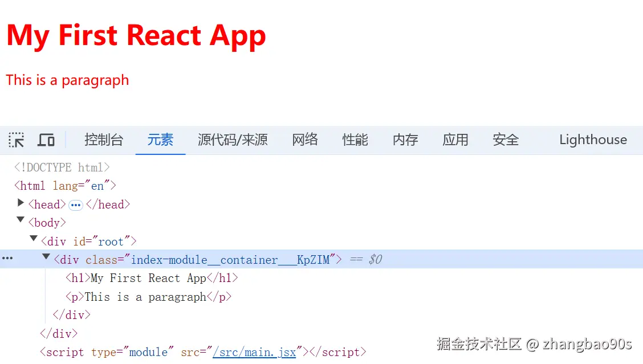The width and height of the screenshot is (643, 364).
Task: Activate the inspect element picker icon
Action: click(x=17, y=140)
